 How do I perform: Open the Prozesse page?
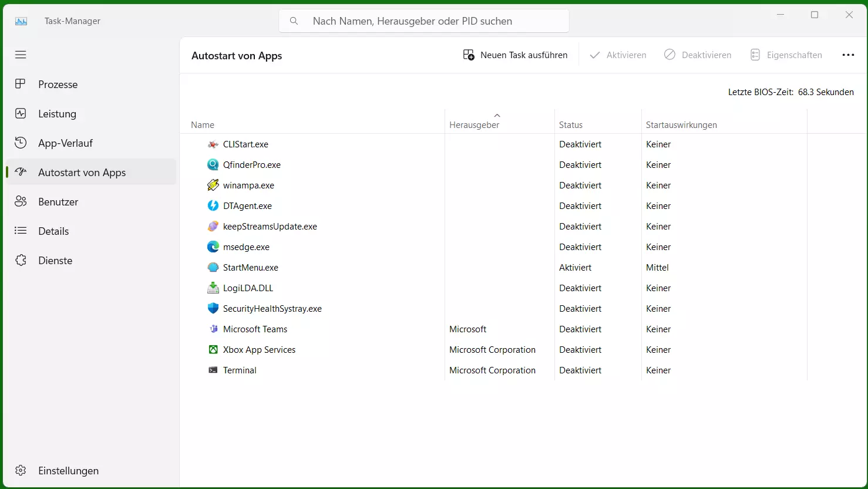[91, 85]
